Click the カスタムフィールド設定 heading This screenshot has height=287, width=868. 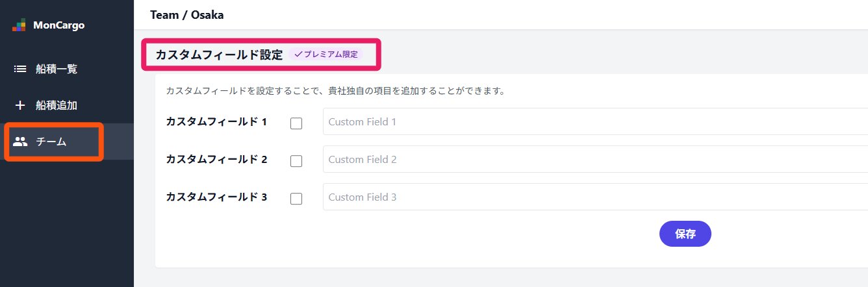[219, 55]
